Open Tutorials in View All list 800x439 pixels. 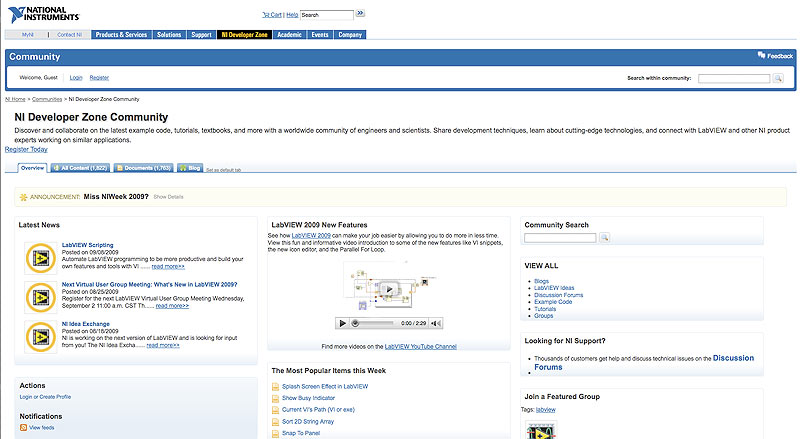click(545, 309)
